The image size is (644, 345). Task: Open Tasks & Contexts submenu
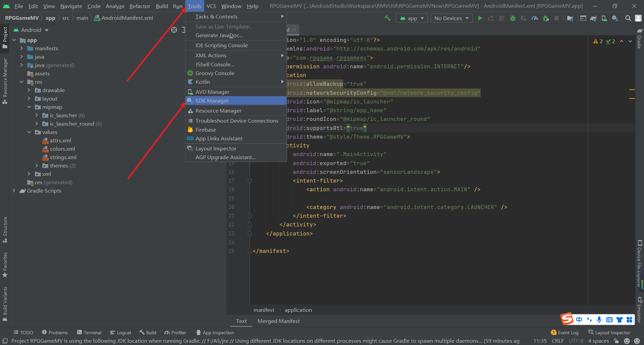[x=236, y=16]
